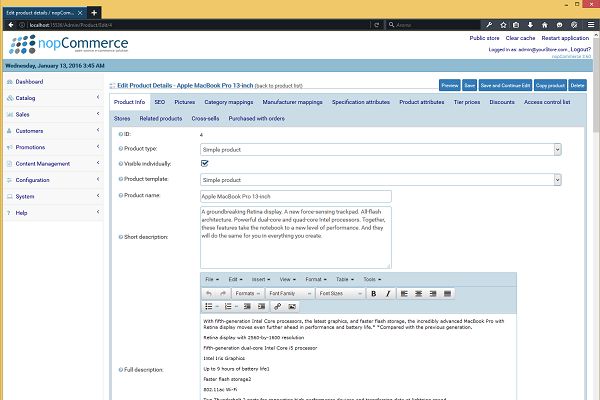Toggle italic formatting in the description editor
The width and height of the screenshot is (600, 400).
(x=386, y=293)
